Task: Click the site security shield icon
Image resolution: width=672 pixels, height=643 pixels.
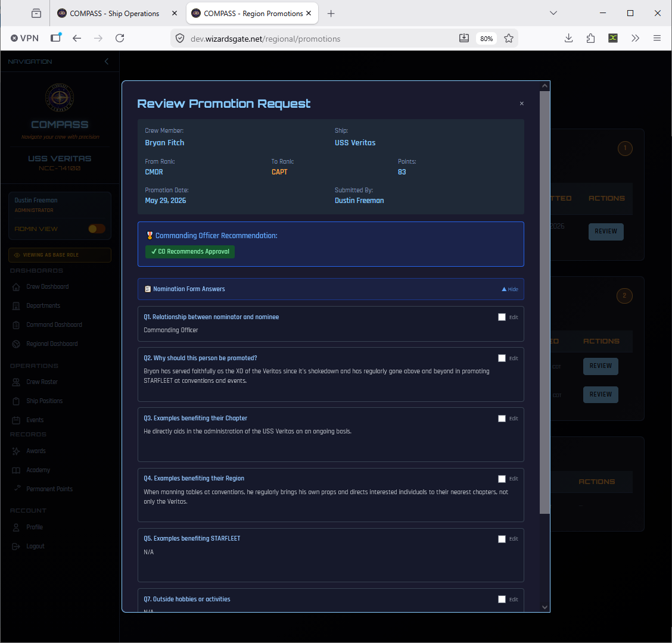Action: pyautogui.click(x=180, y=39)
